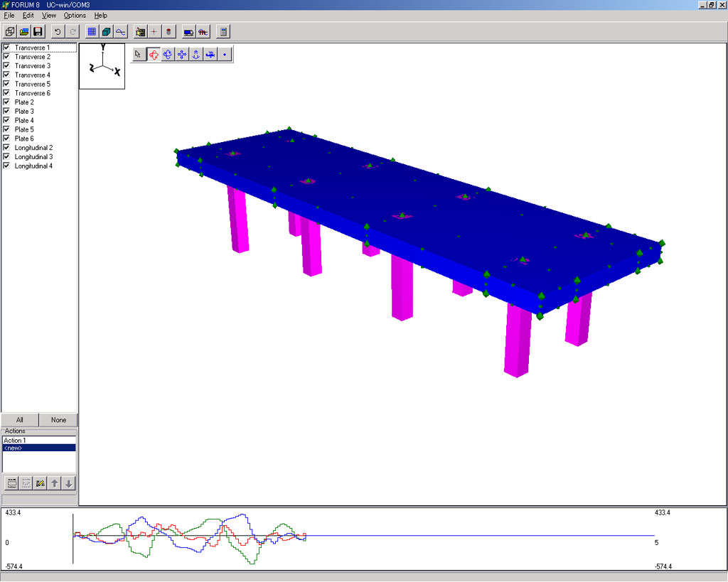Select Action 1 in Actions list
The height and width of the screenshot is (582, 728).
[x=39, y=440]
